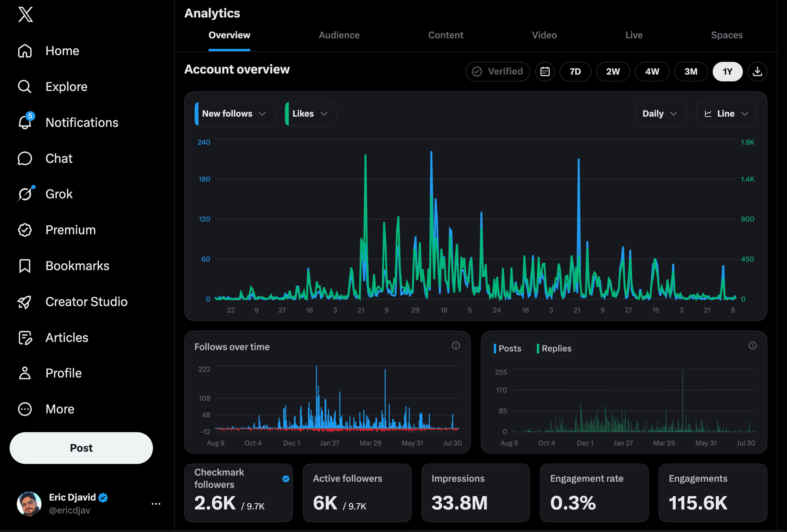Open the Checkmark followers card

tap(238, 493)
